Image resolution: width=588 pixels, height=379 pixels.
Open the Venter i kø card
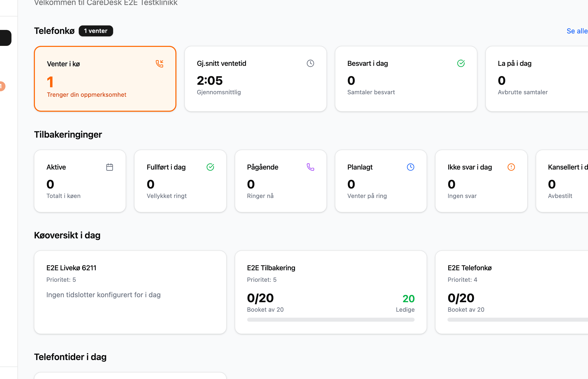point(105,79)
